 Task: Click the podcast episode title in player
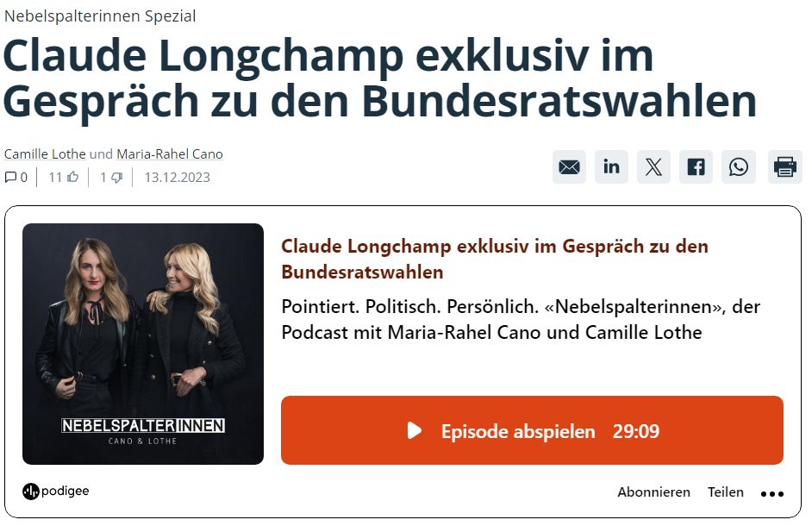(495, 259)
